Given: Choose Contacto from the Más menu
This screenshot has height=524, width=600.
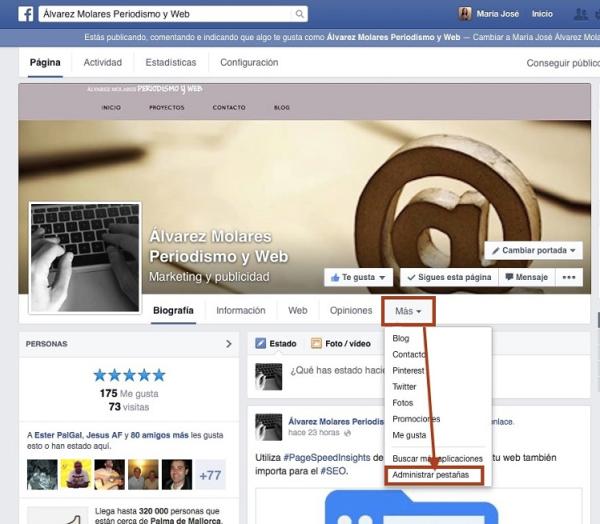Looking at the screenshot, I should click(x=409, y=354).
